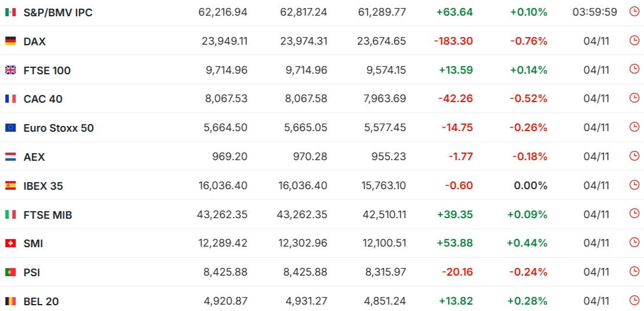The image size is (644, 311).
Task: Open the PSI index page
Action: click(x=32, y=272)
